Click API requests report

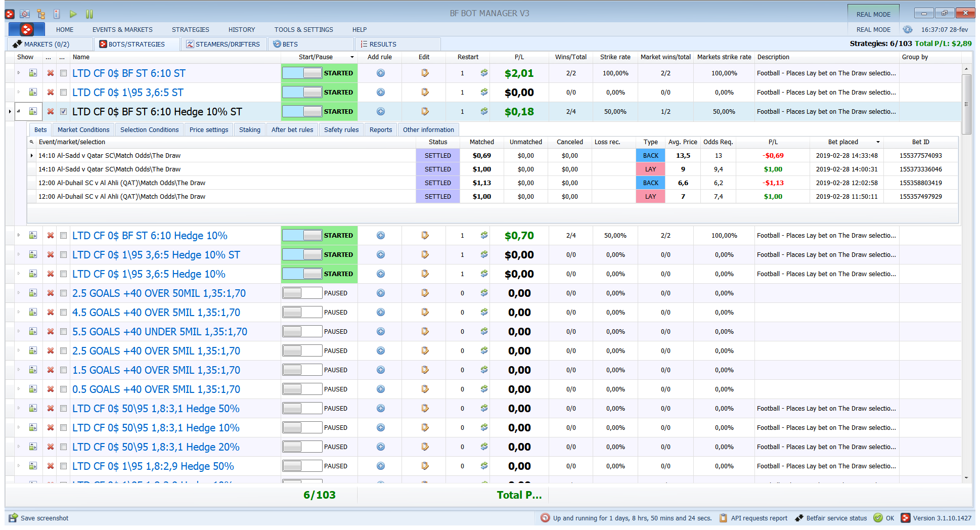pos(759,518)
